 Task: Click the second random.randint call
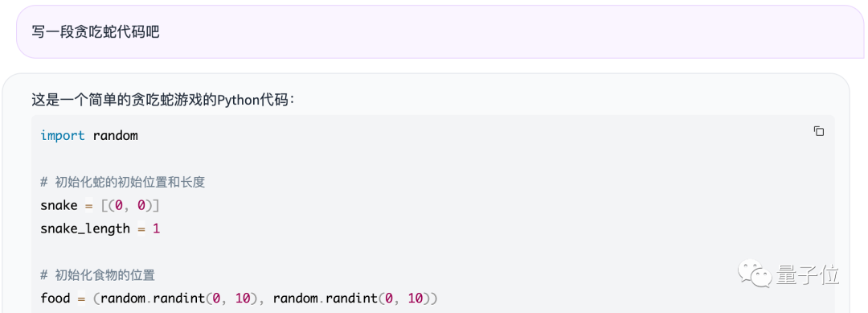[x=351, y=299]
